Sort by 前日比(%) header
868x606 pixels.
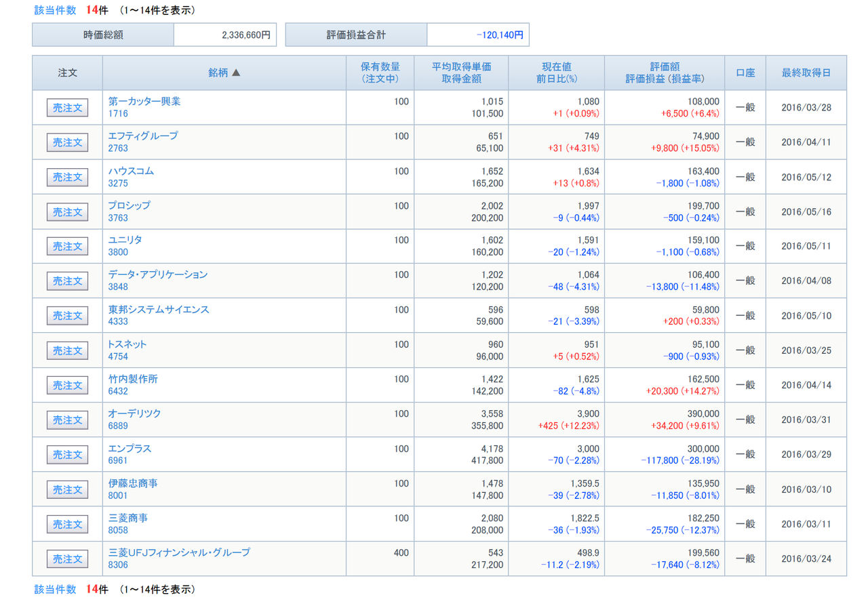(x=556, y=79)
